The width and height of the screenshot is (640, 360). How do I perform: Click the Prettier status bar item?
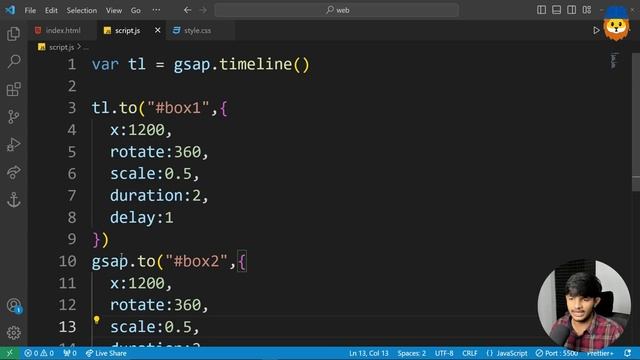coord(600,353)
